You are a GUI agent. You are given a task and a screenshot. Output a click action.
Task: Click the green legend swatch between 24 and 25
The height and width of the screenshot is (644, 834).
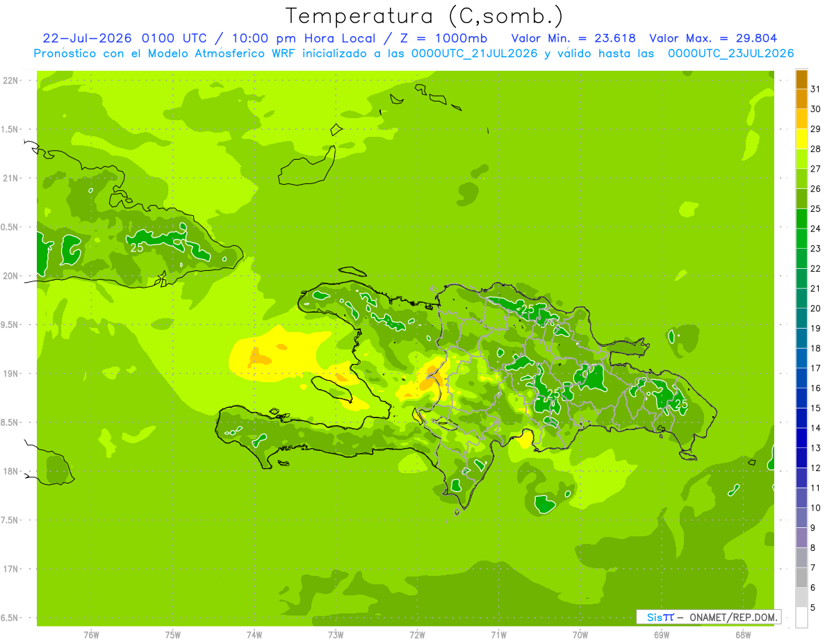point(801,219)
